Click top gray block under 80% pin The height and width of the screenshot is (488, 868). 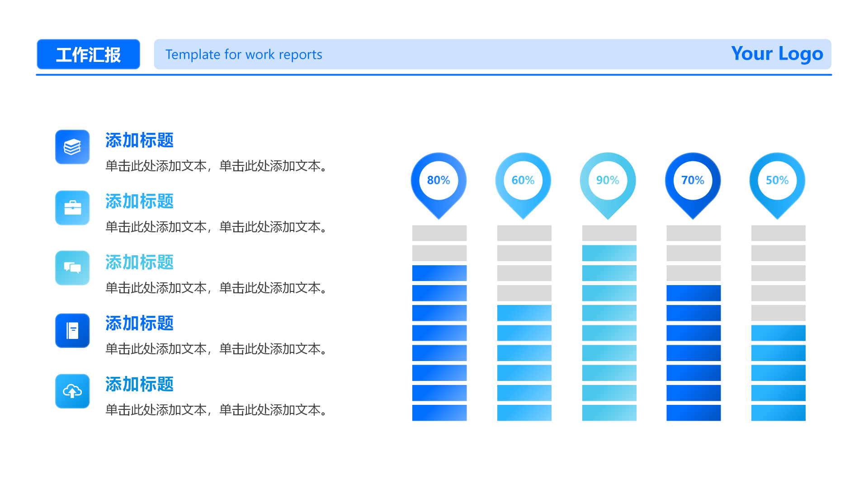439,233
